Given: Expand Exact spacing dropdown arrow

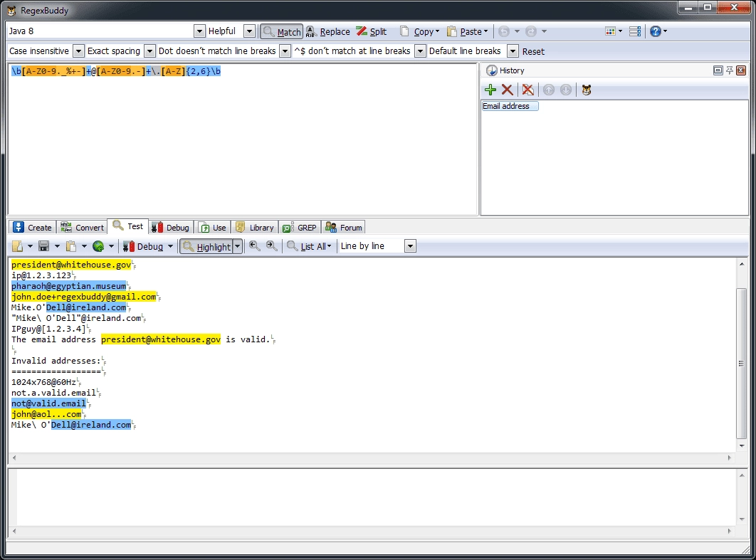Looking at the screenshot, I should pyautogui.click(x=150, y=51).
